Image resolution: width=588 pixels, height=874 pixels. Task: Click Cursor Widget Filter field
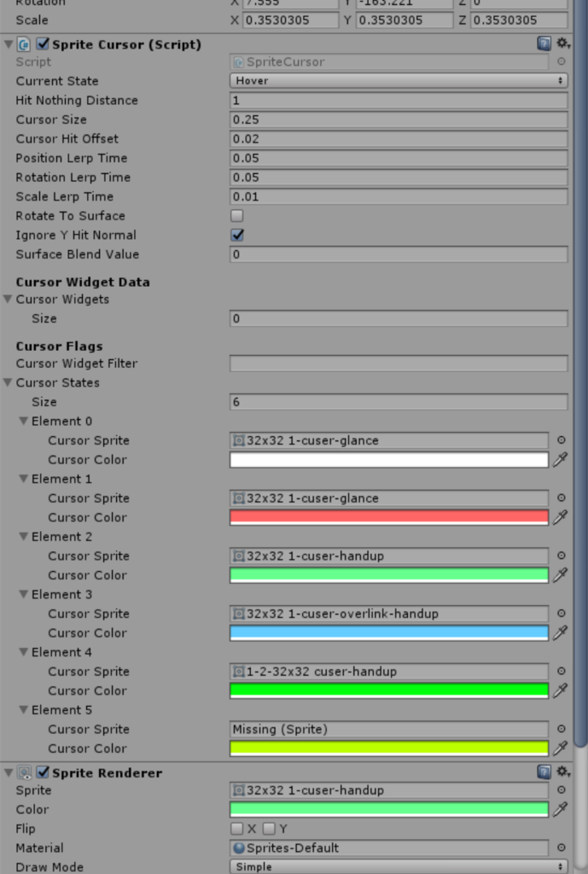click(x=399, y=364)
